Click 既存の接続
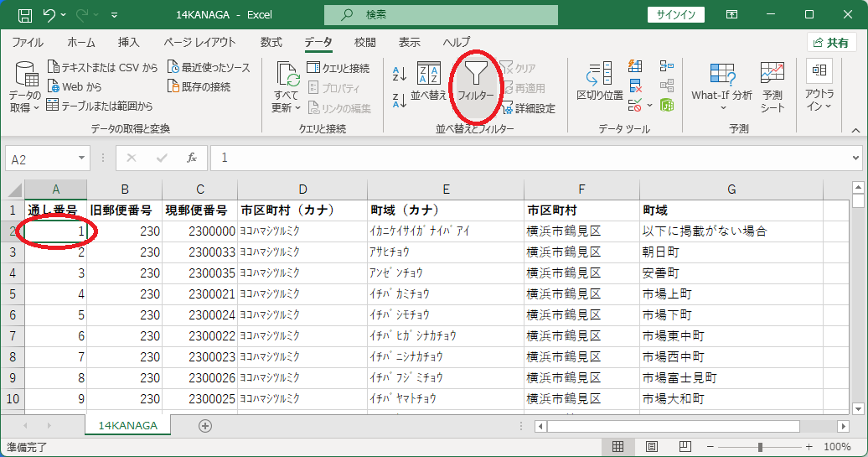The image size is (868, 457). (199, 87)
